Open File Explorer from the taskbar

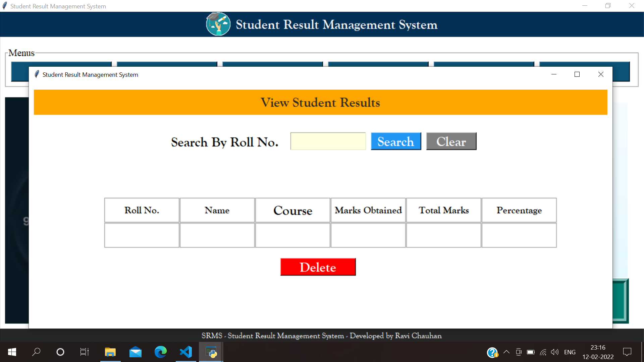[110, 352]
